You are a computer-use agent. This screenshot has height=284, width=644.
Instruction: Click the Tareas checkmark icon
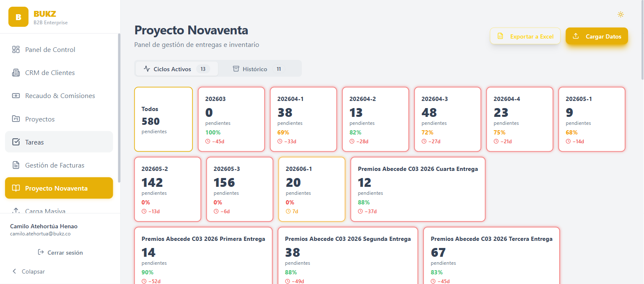pyautogui.click(x=16, y=142)
